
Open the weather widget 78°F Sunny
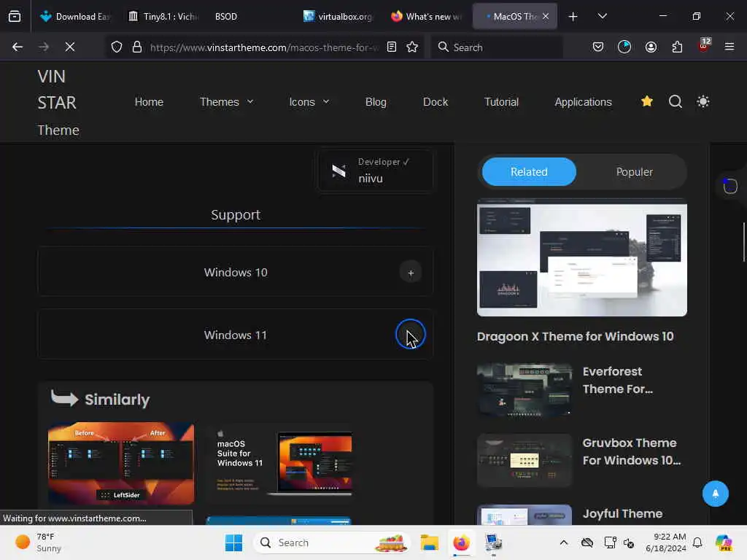[38, 542]
